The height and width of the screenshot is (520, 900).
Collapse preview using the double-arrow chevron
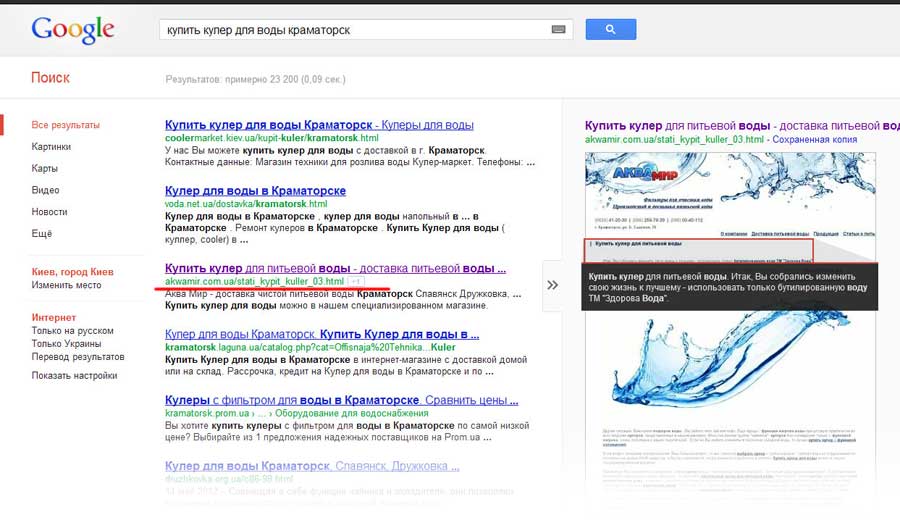click(x=552, y=285)
